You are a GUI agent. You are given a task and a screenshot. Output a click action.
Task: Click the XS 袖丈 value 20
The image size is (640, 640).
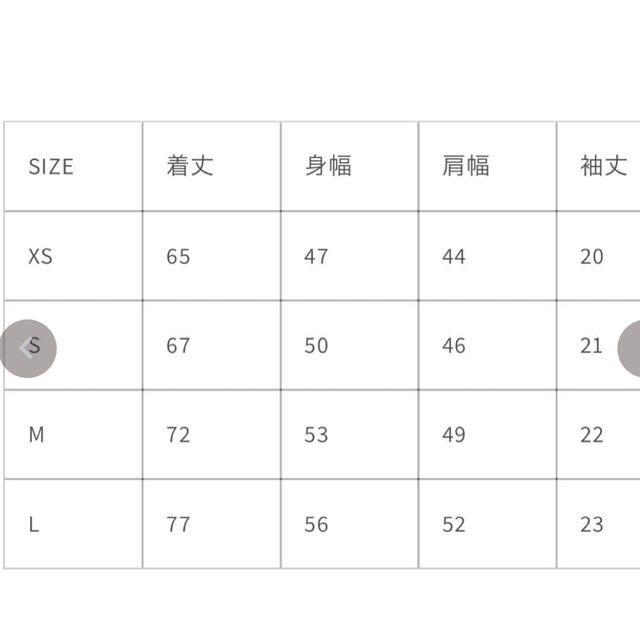pyautogui.click(x=591, y=256)
